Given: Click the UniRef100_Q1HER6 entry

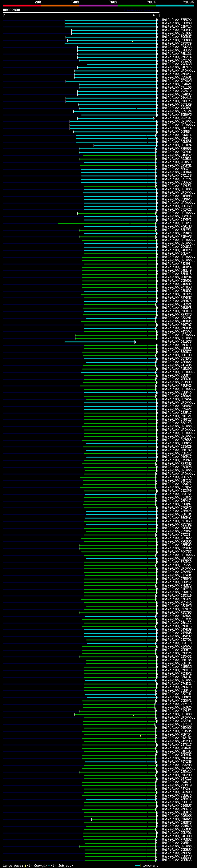Looking at the screenshot, I should (x=177, y=101).
